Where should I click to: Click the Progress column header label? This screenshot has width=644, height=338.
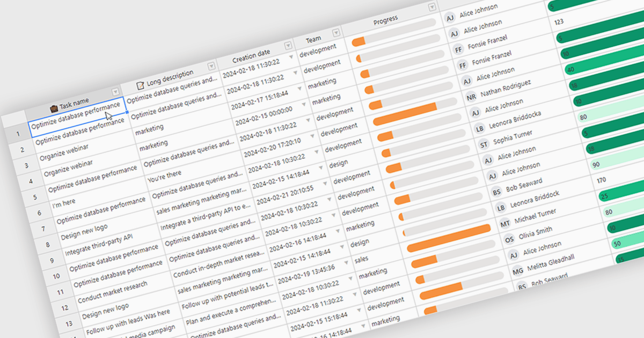tap(386, 19)
